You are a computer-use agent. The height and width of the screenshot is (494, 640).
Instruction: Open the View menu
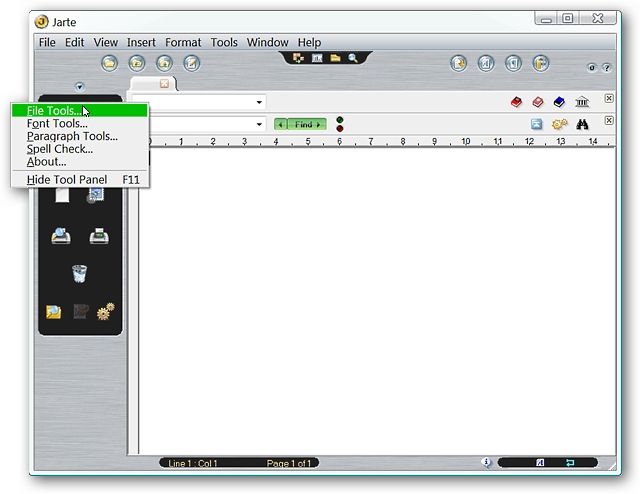pos(106,42)
